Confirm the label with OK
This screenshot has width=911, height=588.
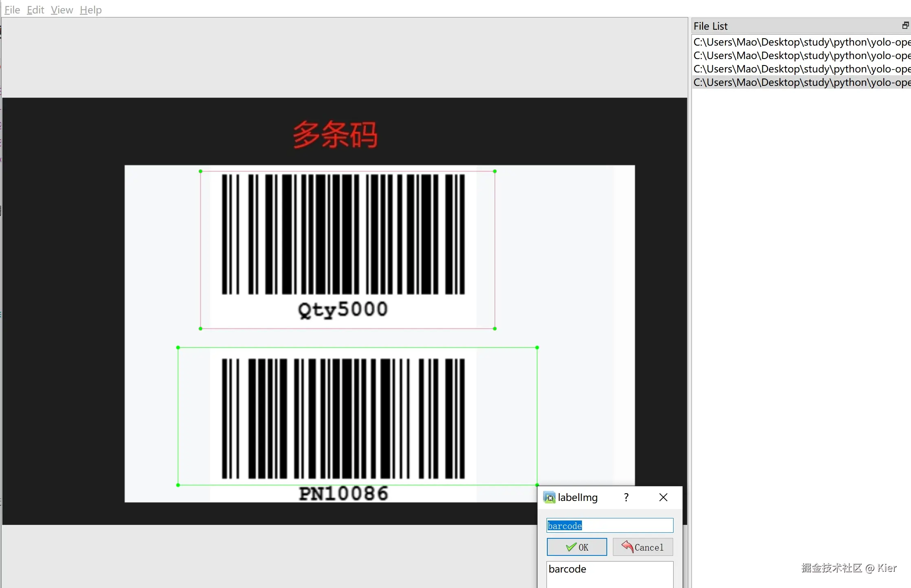coord(577,547)
